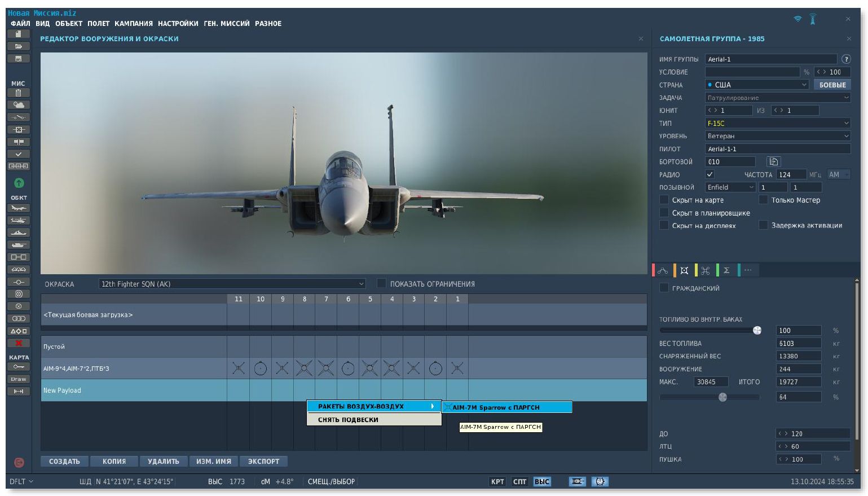Select the ship group tool icon
This screenshot has height=496, width=868.
(x=19, y=233)
